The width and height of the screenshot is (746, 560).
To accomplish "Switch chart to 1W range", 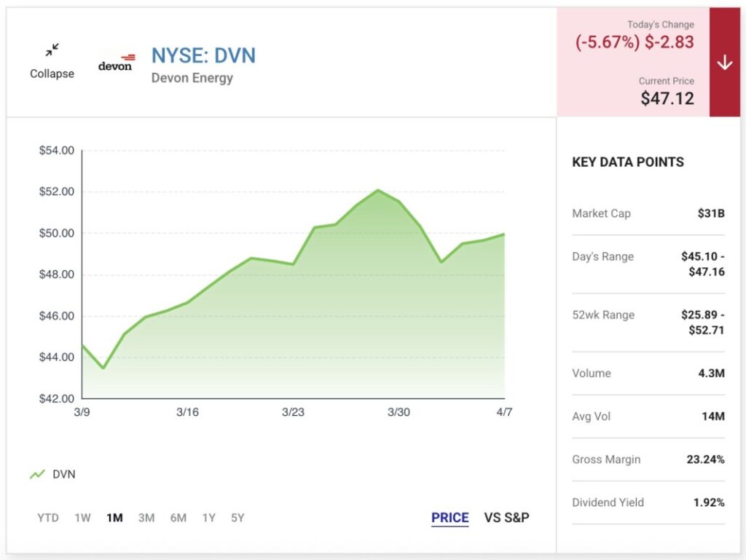I will pos(82,518).
